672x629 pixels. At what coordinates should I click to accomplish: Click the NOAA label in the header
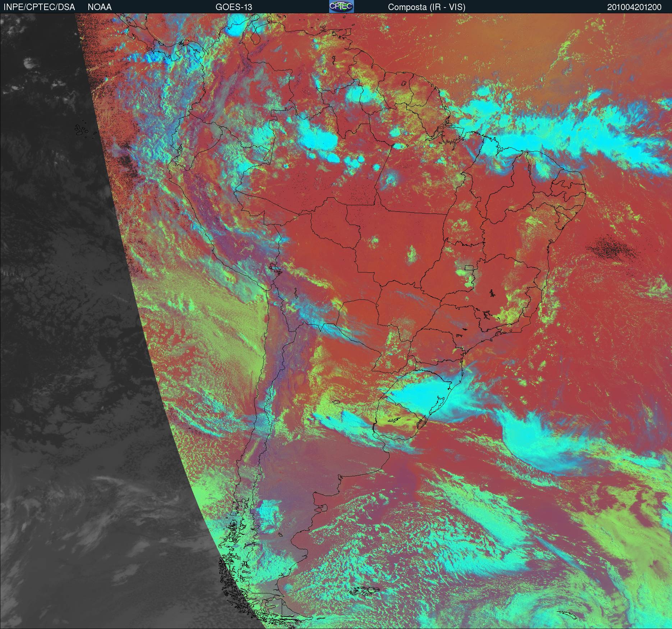pos(100,7)
